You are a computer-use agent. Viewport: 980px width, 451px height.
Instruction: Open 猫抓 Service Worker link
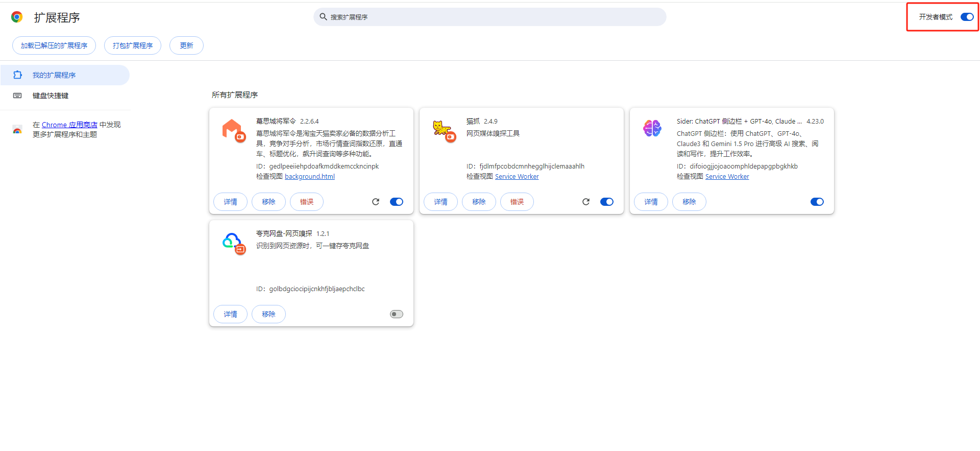coord(517,176)
